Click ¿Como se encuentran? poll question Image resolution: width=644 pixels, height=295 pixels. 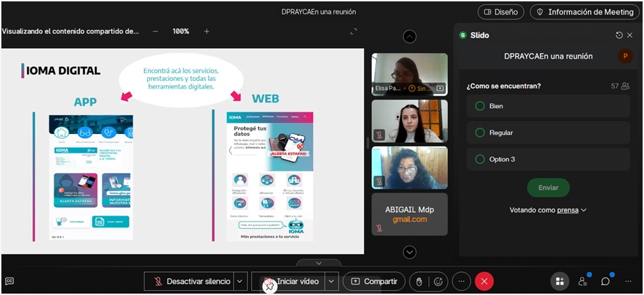point(504,86)
